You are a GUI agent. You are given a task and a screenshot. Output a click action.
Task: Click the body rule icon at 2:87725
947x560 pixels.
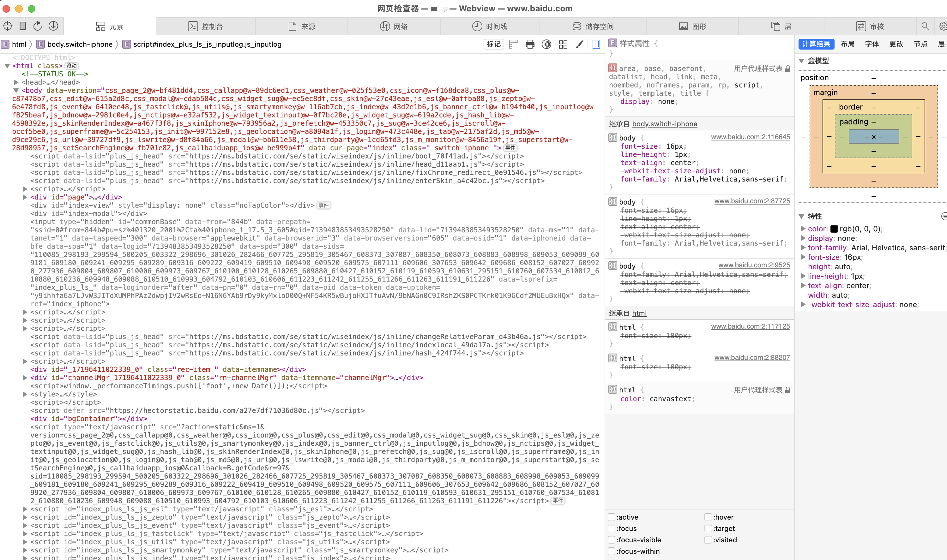pyautogui.click(x=612, y=201)
